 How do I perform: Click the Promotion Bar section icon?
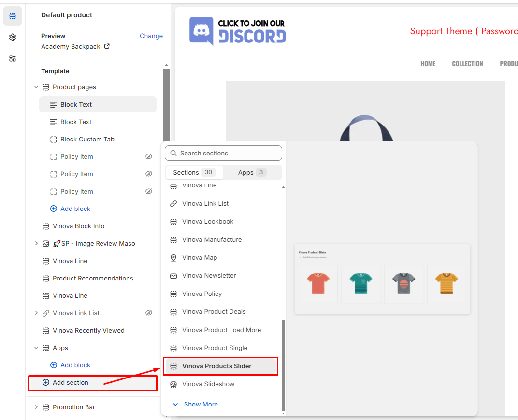(x=46, y=407)
